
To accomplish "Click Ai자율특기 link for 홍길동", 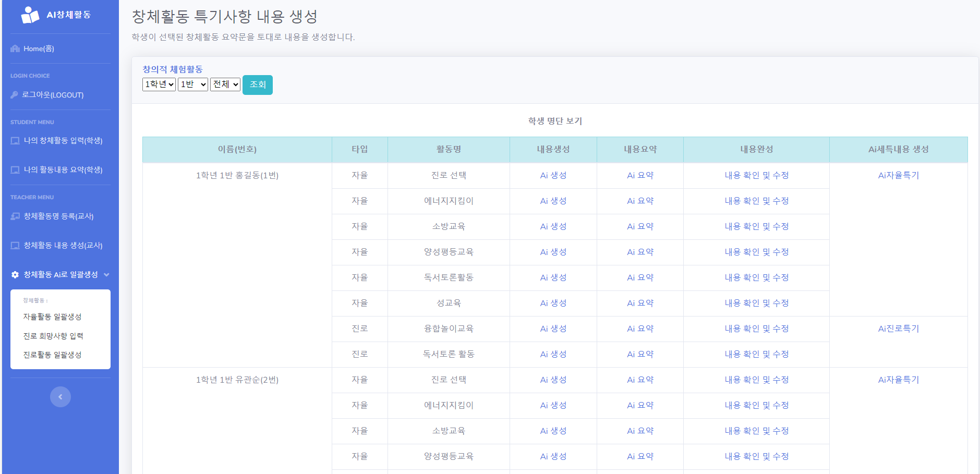I will point(899,176).
